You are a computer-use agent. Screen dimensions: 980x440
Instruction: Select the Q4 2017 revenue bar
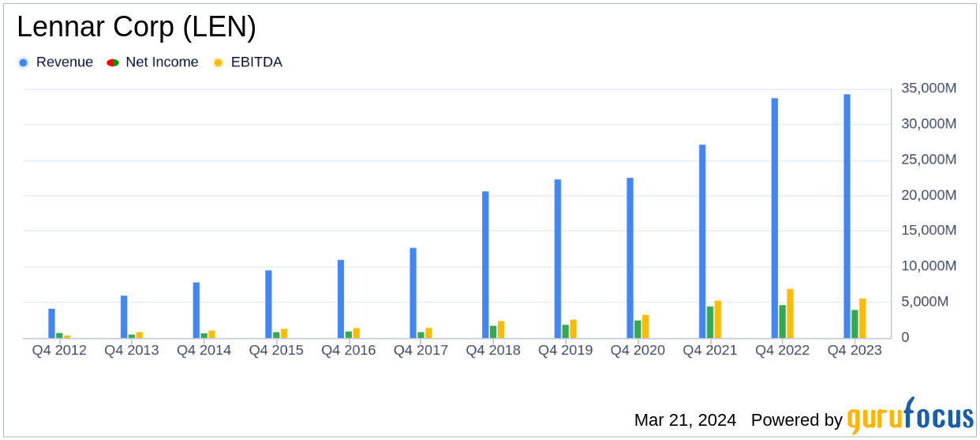click(413, 293)
